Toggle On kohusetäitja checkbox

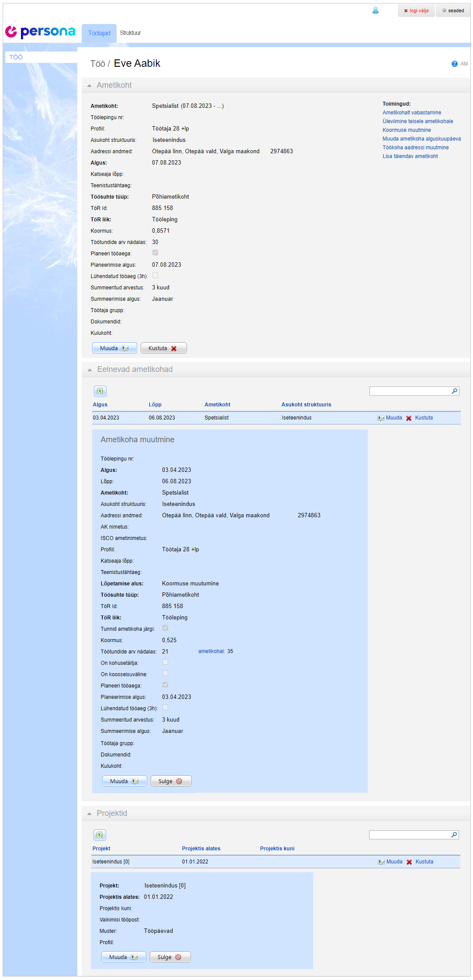point(165,662)
